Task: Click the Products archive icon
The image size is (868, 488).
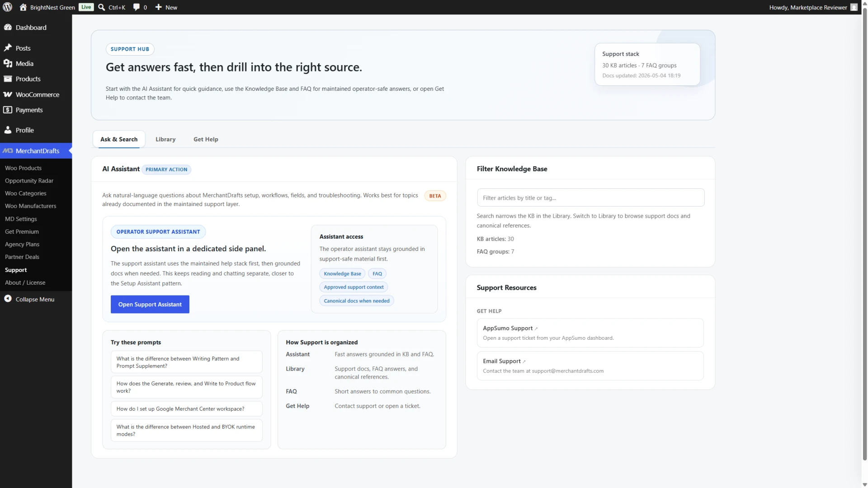Action: click(8, 79)
